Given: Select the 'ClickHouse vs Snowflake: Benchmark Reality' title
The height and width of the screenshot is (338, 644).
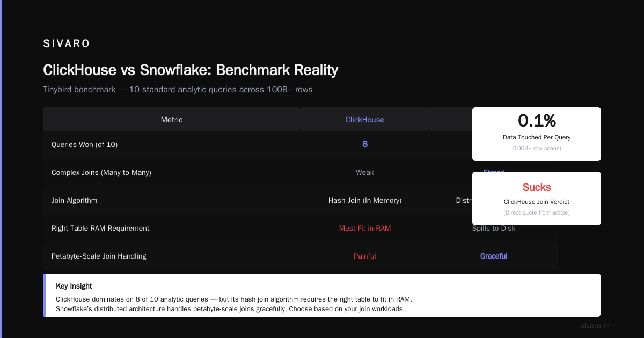Looking at the screenshot, I should click(x=191, y=70).
